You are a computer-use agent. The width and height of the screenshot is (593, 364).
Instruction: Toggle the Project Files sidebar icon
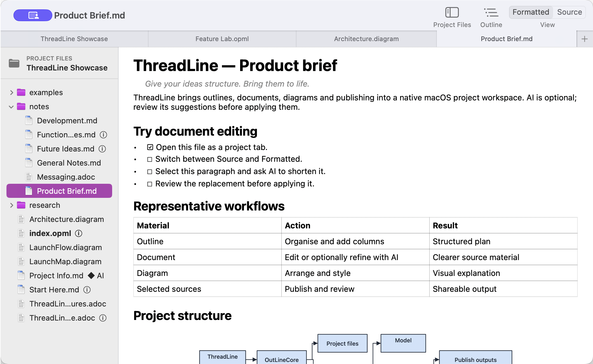coord(452,13)
